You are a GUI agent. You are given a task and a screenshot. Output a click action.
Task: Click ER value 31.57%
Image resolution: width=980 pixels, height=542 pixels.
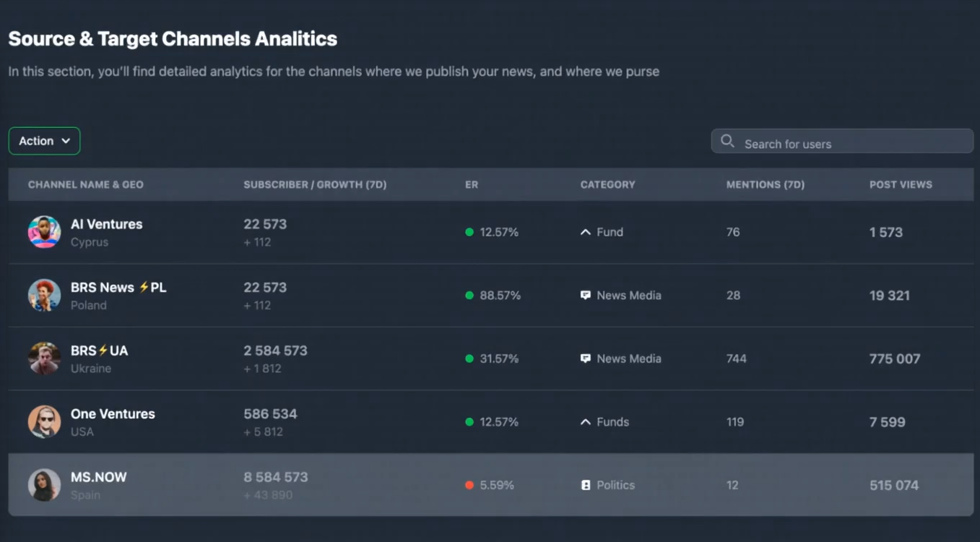pyautogui.click(x=500, y=358)
